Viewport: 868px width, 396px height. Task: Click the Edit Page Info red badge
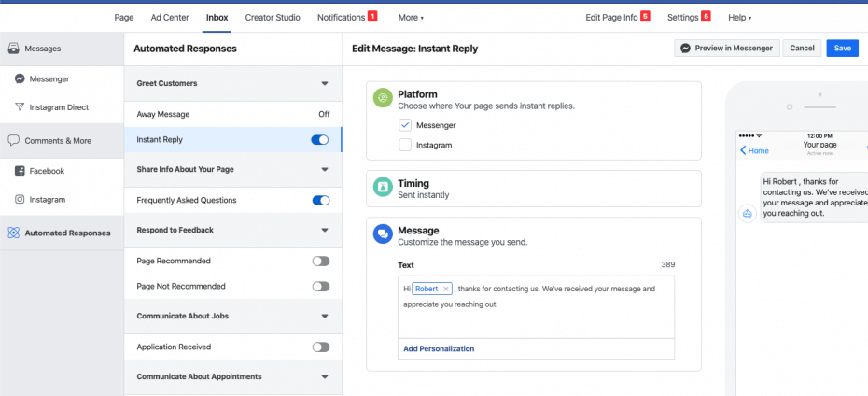(645, 17)
